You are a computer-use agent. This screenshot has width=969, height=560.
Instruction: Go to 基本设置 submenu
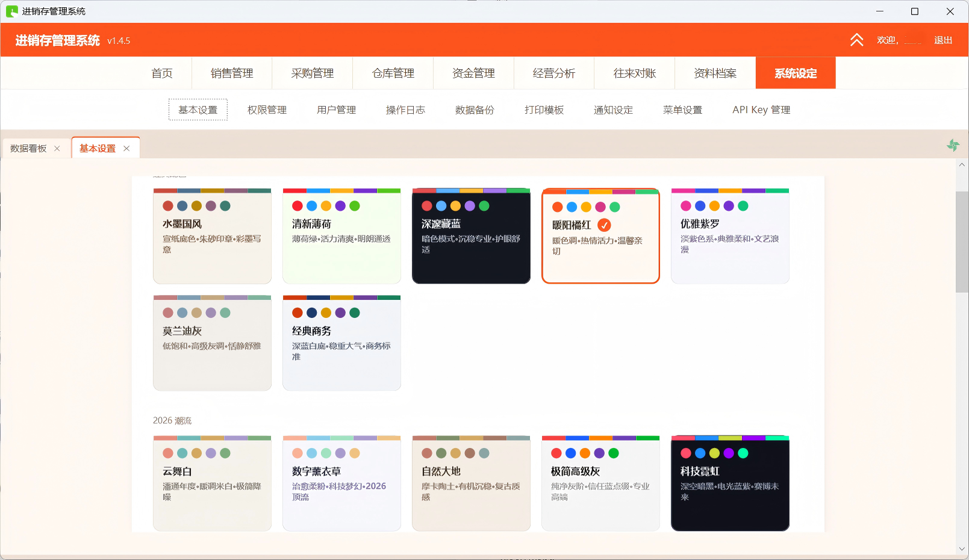pyautogui.click(x=198, y=110)
